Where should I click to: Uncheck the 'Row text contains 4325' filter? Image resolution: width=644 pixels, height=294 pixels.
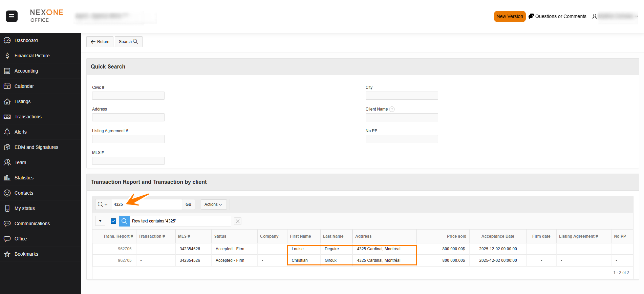click(113, 221)
